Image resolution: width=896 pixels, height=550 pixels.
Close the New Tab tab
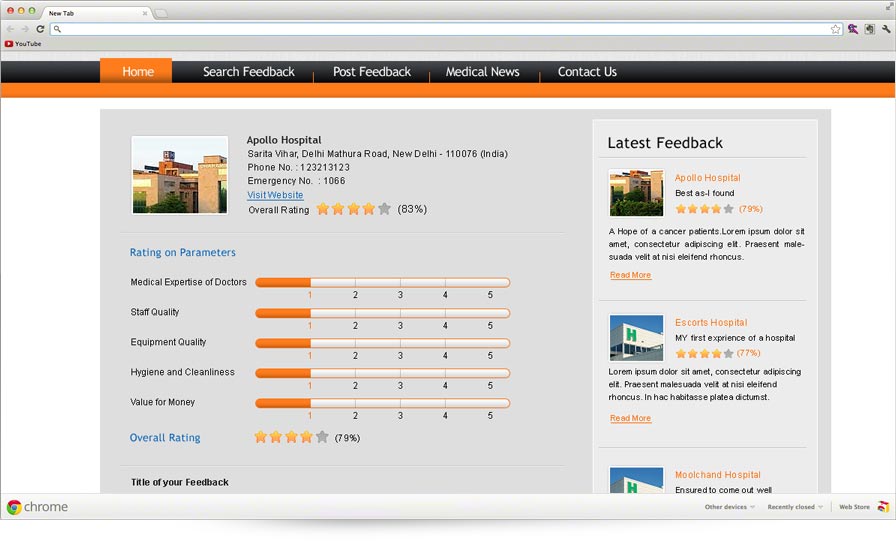tap(146, 13)
